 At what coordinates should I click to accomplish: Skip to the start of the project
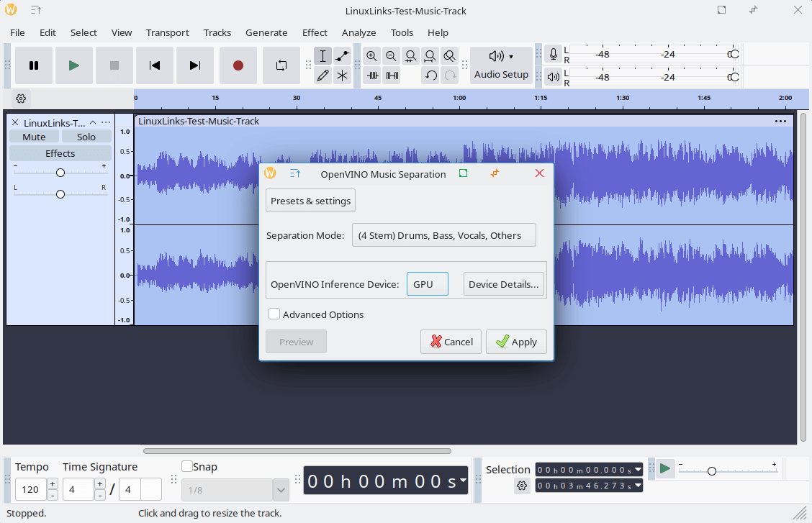[154, 65]
